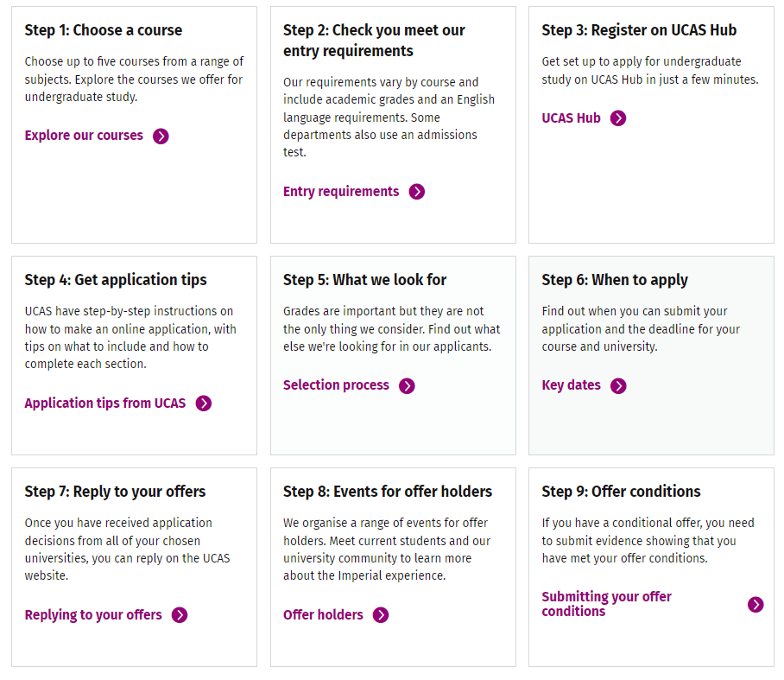Click arrow icon beside Submitting your offer conditions
The image size is (784, 680).
(756, 605)
